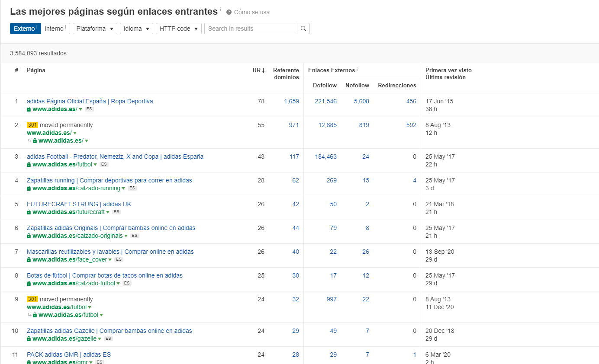Click the UR column sort arrow
The image size is (599, 364).
[263, 70]
